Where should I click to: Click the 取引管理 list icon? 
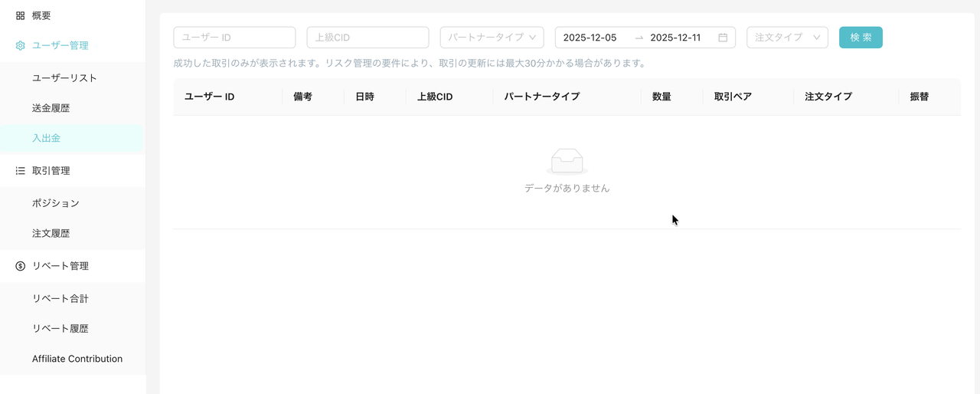(x=21, y=171)
